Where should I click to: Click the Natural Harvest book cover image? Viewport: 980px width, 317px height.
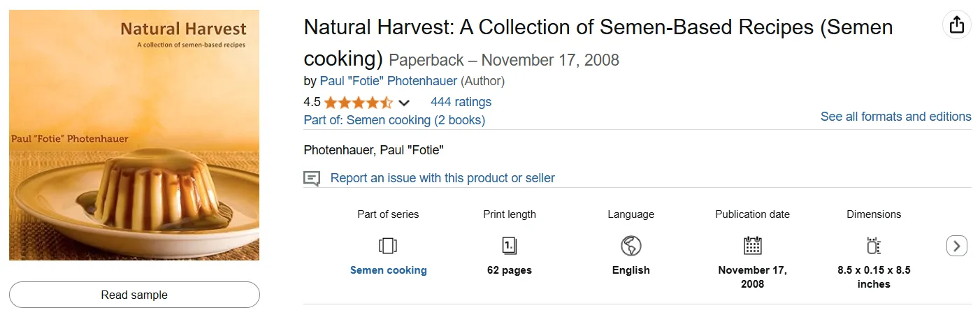coord(134,135)
